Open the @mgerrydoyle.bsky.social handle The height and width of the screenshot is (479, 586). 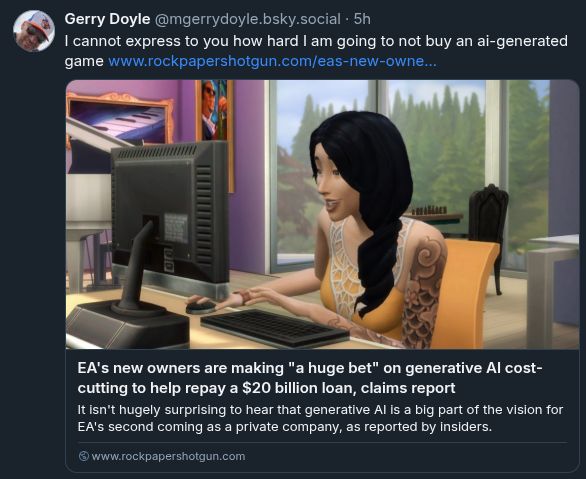[247, 19]
